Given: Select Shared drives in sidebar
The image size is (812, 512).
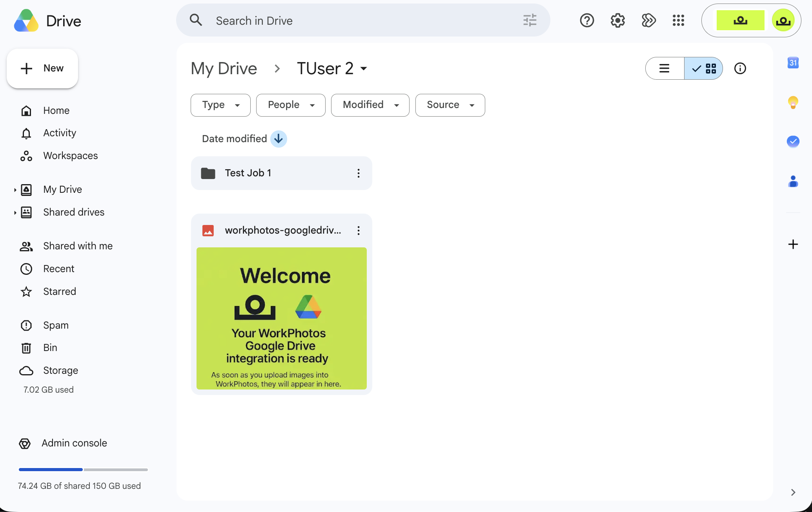Looking at the screenshot, I should [x=74, y=212].
